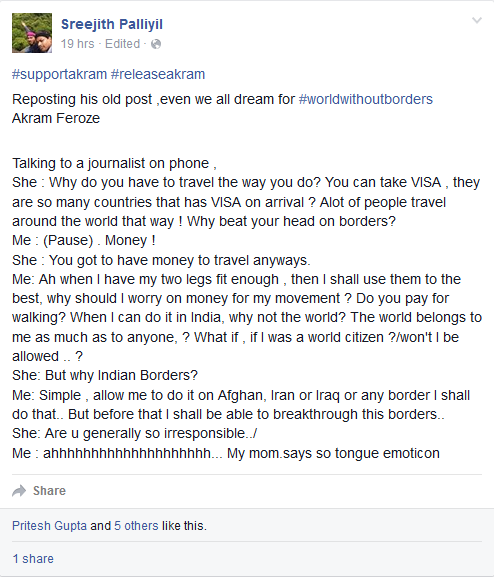Open Pritesh Gupta's profile link

[x=49, y=525]
